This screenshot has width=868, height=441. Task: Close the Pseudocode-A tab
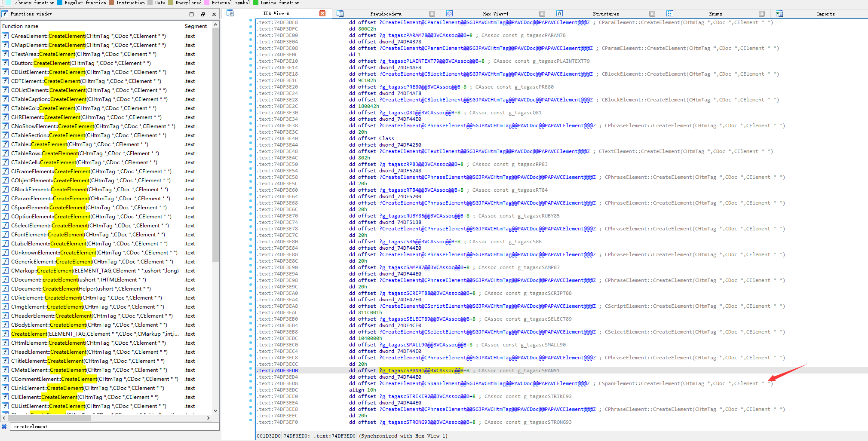point(432,14)
